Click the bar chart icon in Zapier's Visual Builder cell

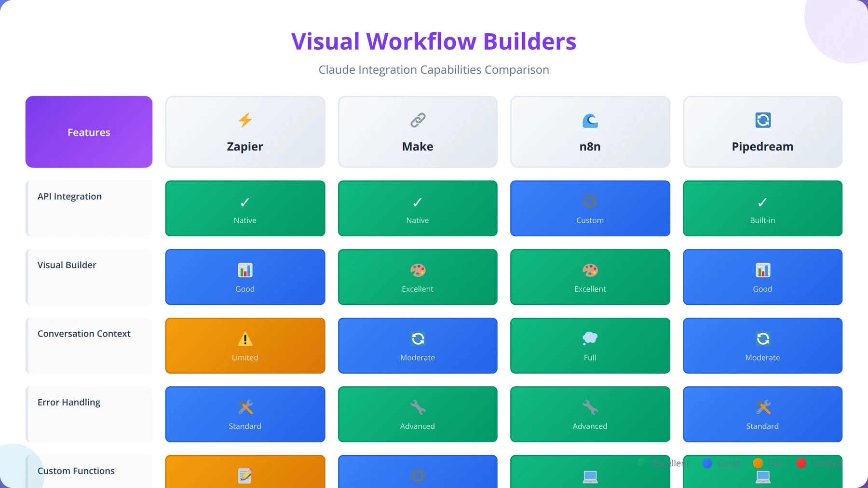click(245, 270)
